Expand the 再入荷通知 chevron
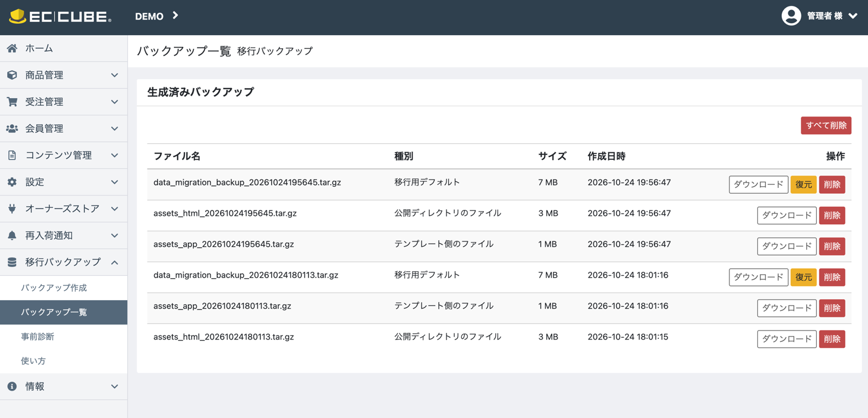The height and width of the screenshot is (418, 868). [115, 235]
